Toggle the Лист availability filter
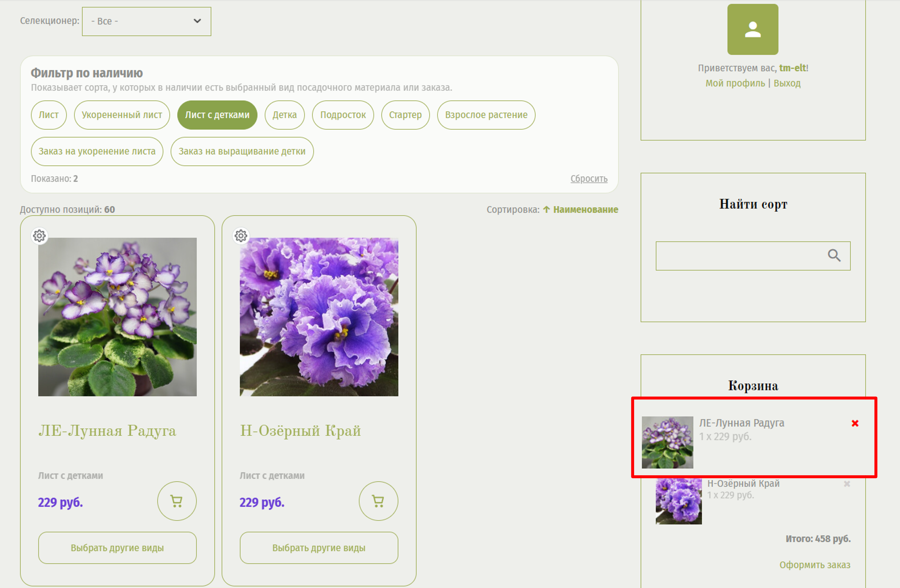900x588 pixels. [48, 115]
